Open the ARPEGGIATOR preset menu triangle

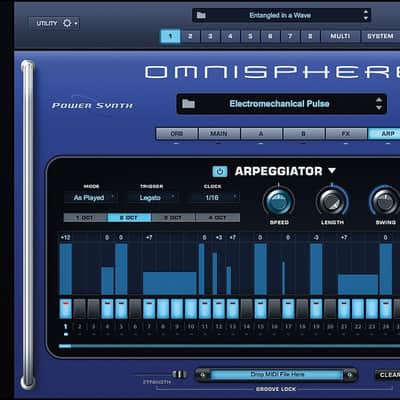[332, 171]
